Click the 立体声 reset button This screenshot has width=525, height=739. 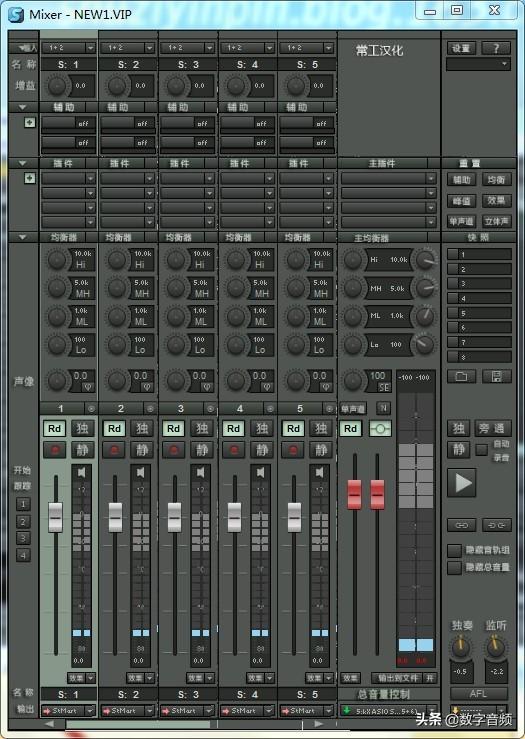(497, 221)
